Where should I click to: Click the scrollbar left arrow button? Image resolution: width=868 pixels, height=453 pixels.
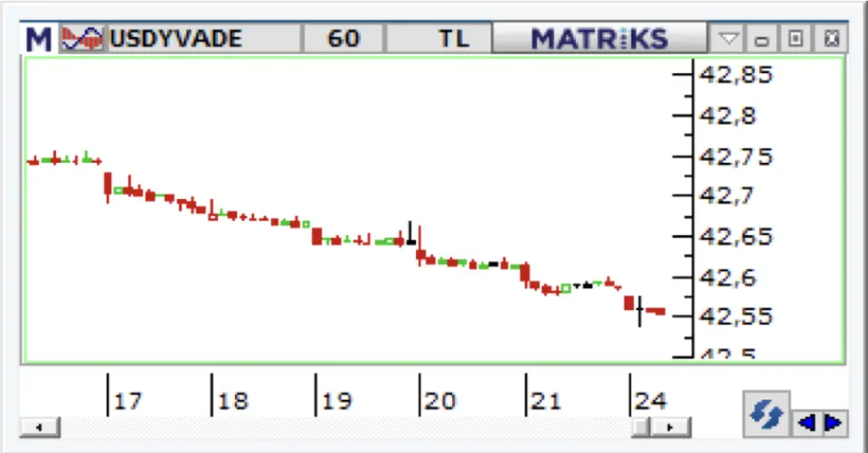41,427
